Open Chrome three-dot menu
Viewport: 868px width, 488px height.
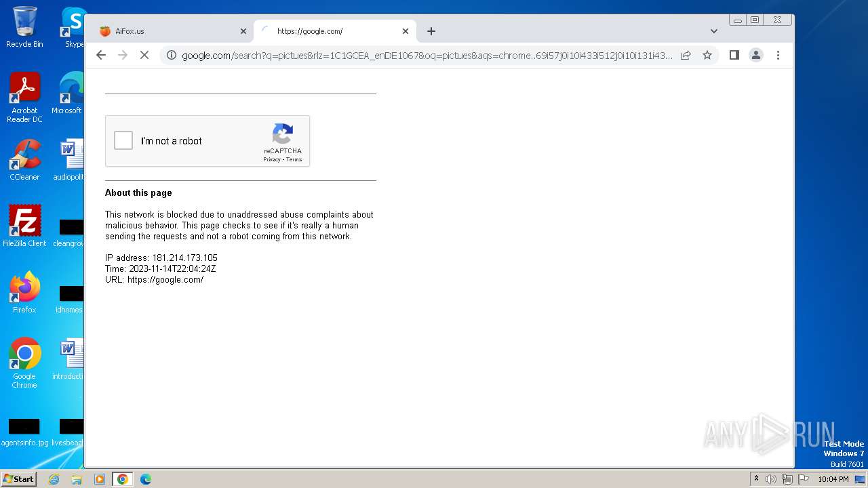point(778,55)
